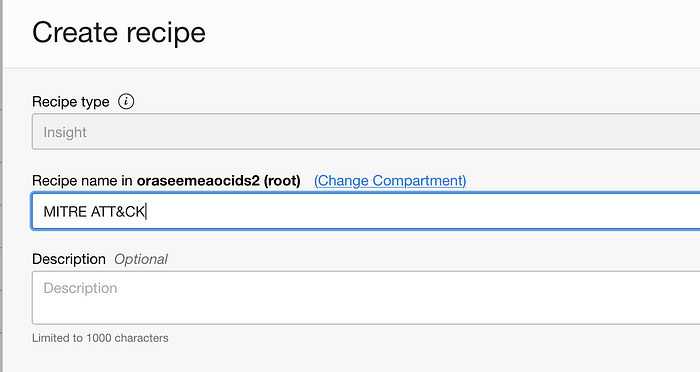Click blank header area right of Create recipe
The image size is (700, 372).
click(x=446, y=33)
